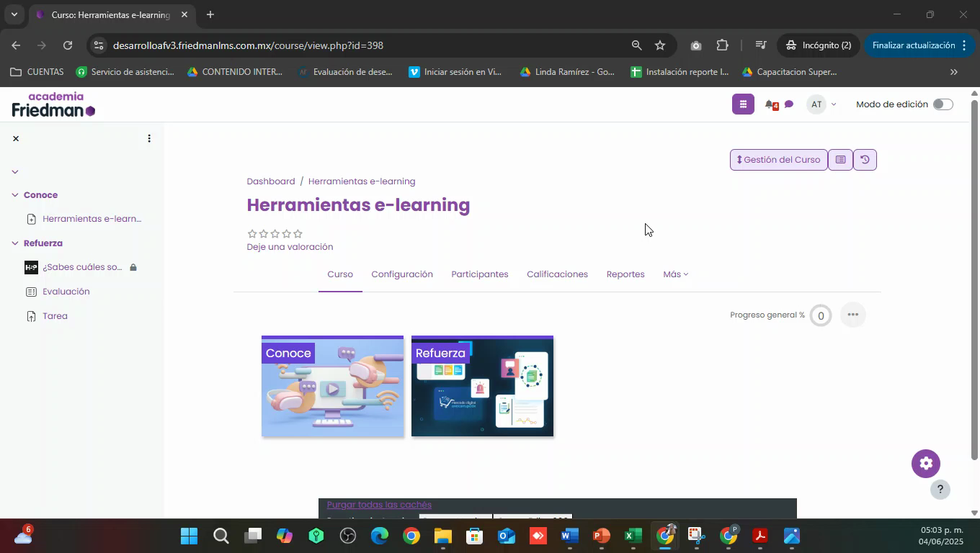Open the course index three-dot menu

point(149,138)
